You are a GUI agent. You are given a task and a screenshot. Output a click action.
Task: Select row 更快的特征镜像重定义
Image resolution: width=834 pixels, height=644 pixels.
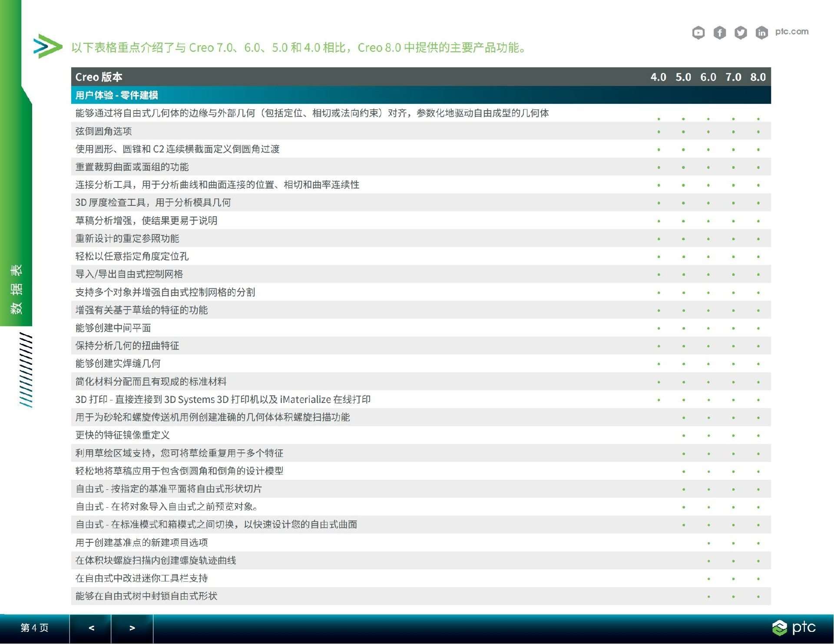click(x=421, y=435)
